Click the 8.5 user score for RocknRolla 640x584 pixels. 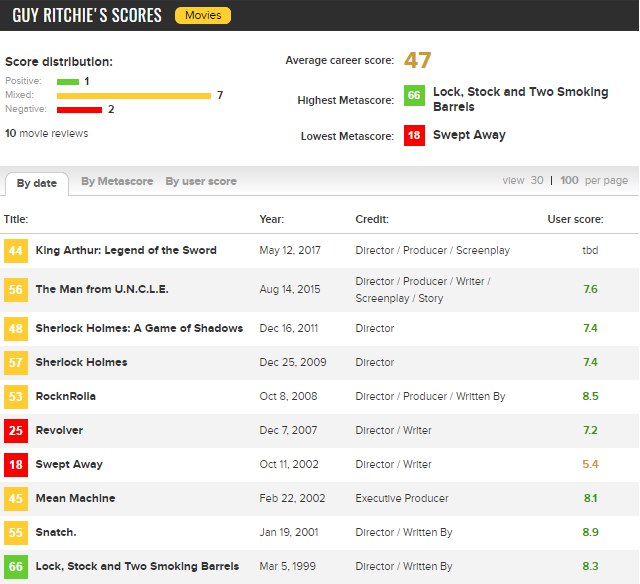click(x=590, y=396)
